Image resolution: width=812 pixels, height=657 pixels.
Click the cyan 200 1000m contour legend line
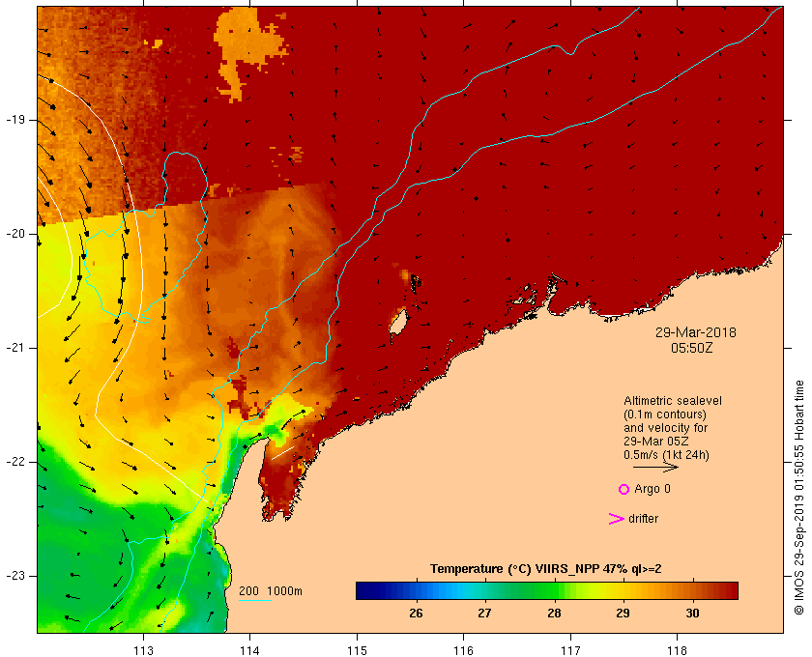[255, 601]
